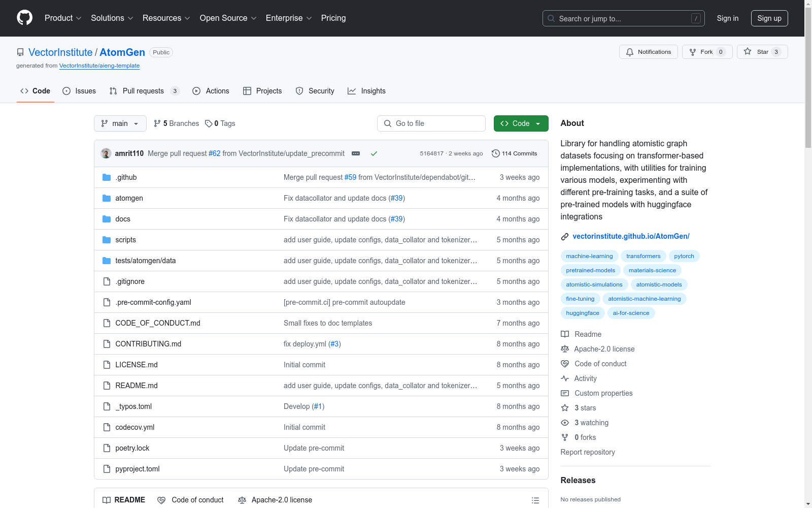Open the vectorinstitute.github.io/AtomGen/ website link

pos(631,236)
